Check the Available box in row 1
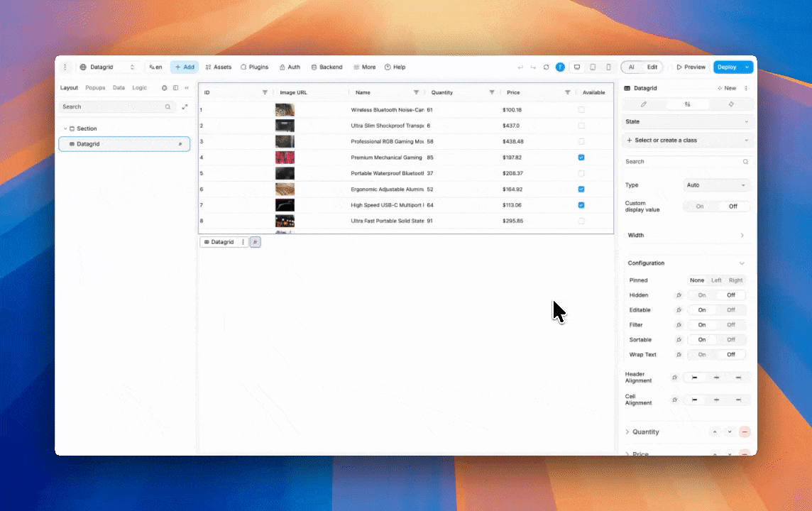812x511 pixels. pos(581,110)
